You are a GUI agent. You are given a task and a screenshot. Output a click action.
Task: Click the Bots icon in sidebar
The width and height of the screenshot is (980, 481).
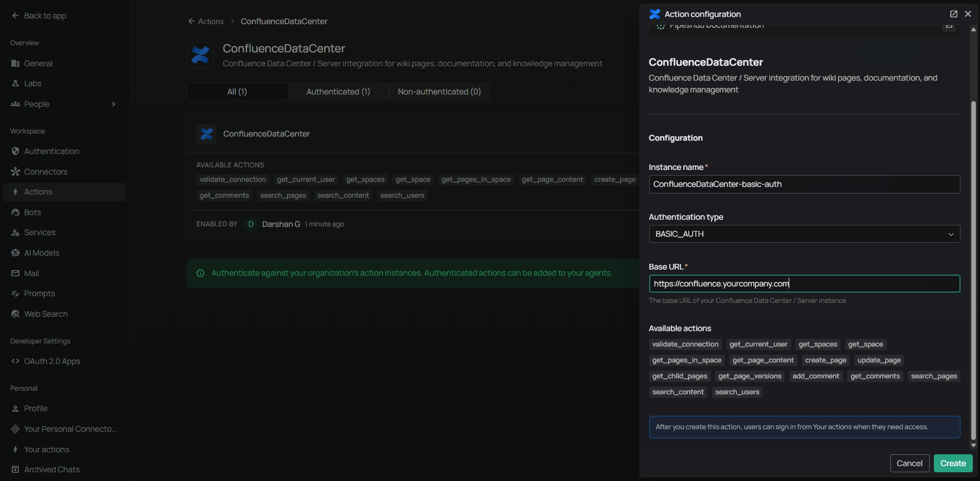pyautogui.click(x=15, y=213)
